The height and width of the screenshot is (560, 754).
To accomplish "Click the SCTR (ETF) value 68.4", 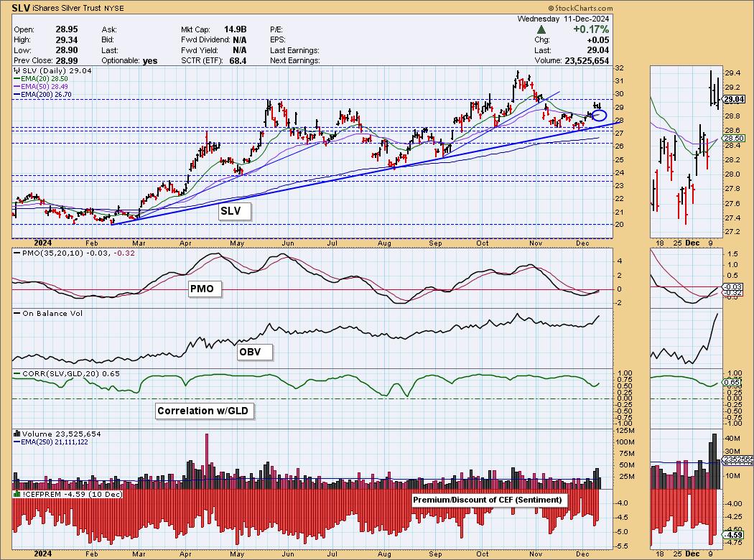I will 238,60.
